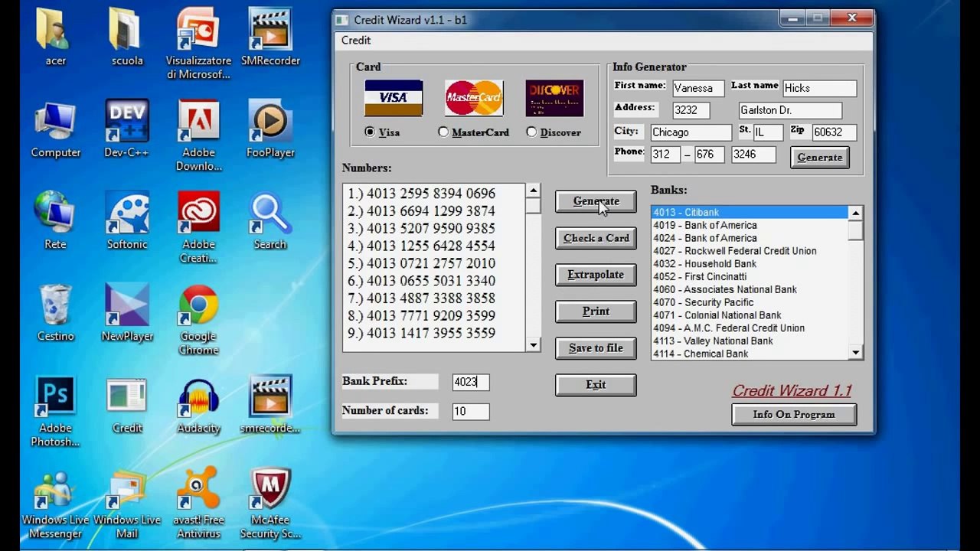Open the Credit menu
Screen dimensions: 980x551
click(356, 41)
